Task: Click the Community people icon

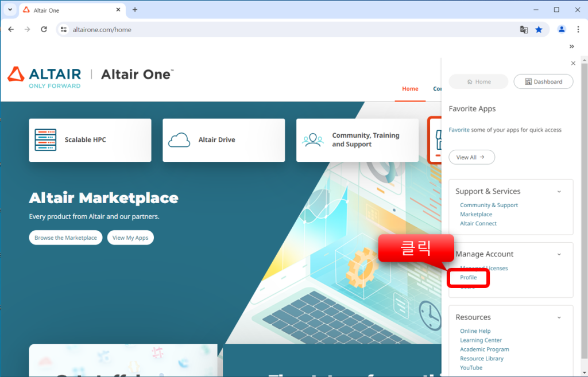Action: tap(313, 140)
